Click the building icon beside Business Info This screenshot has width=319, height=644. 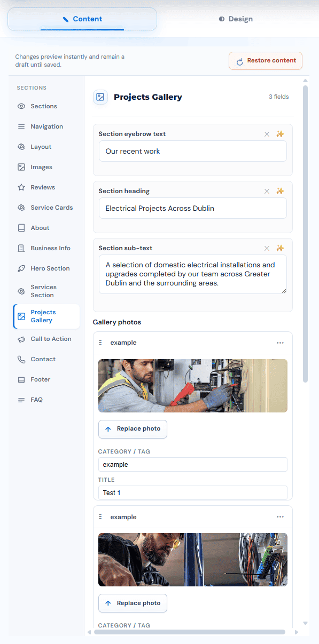tap(21, 248)
